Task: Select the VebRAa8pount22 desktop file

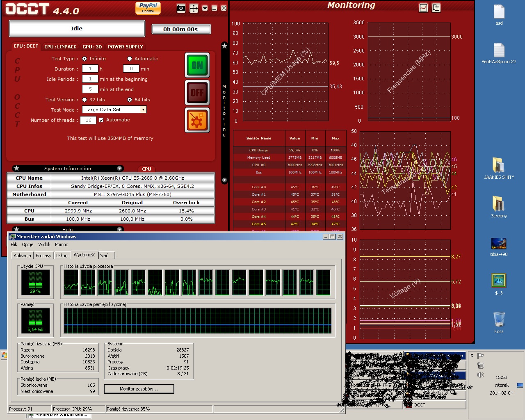Action: (499, 53)
